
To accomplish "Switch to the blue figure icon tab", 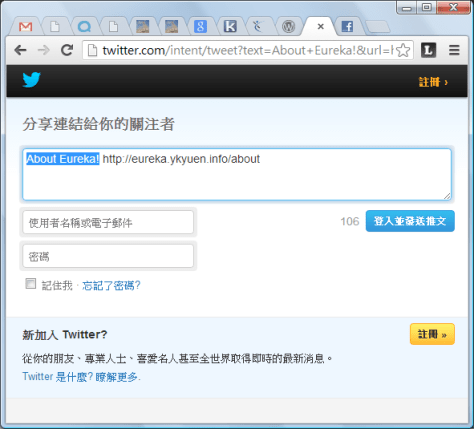I will 258,26.
